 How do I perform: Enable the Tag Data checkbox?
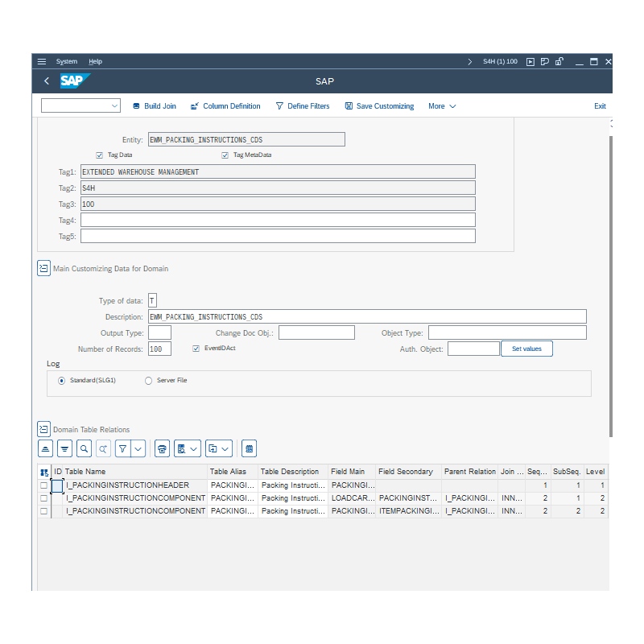point(99,155)
